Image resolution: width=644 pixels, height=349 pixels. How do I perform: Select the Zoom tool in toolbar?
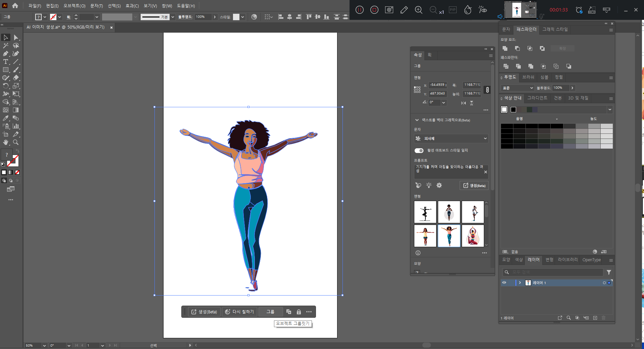16,143
